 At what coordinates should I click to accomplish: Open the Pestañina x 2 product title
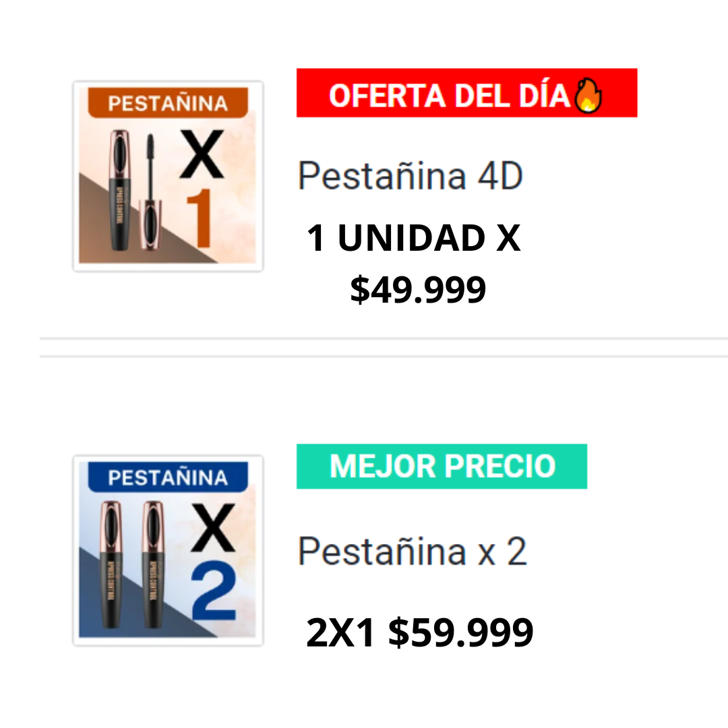[x=413, y=551]
